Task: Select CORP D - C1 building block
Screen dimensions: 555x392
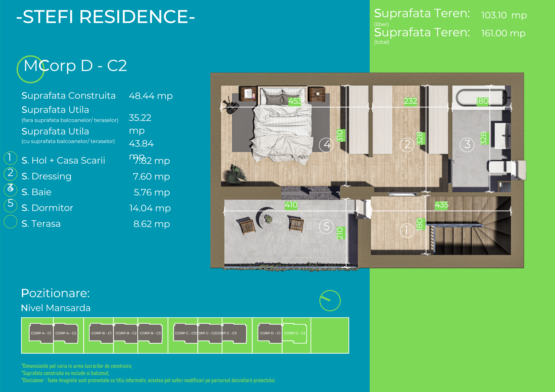Action: [x=270, y=333]
